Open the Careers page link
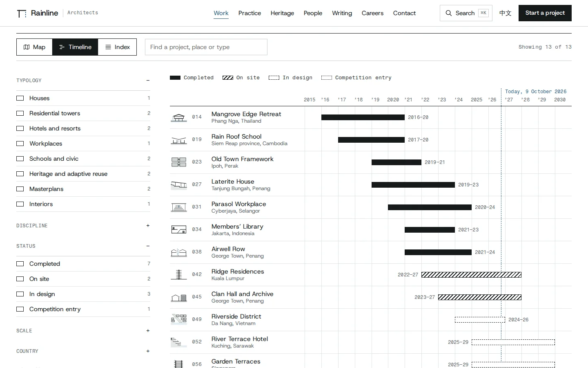This screenshot has height=368, width=588. pos(372,13)
